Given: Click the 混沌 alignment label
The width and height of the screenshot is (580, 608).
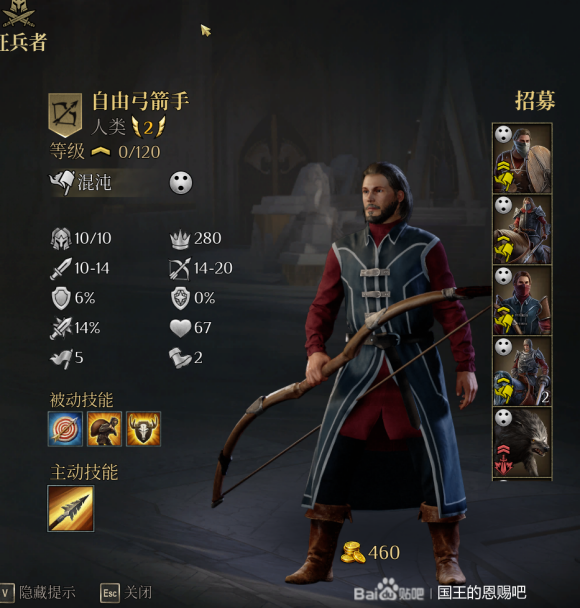Looking at the screenshot, I should (x=94, y=182).
